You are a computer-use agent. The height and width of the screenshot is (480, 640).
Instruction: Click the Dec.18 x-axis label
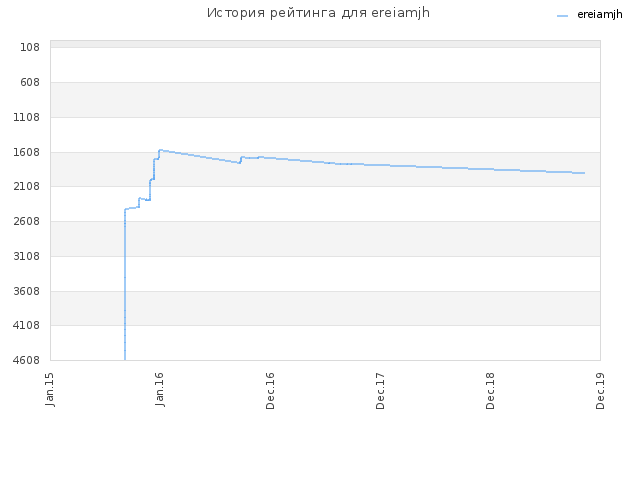pyautogui.click(x=490, y=391)
